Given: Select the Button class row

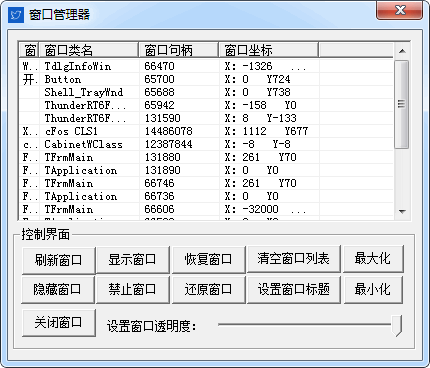Looking at the screenshot, I should 206,79.
